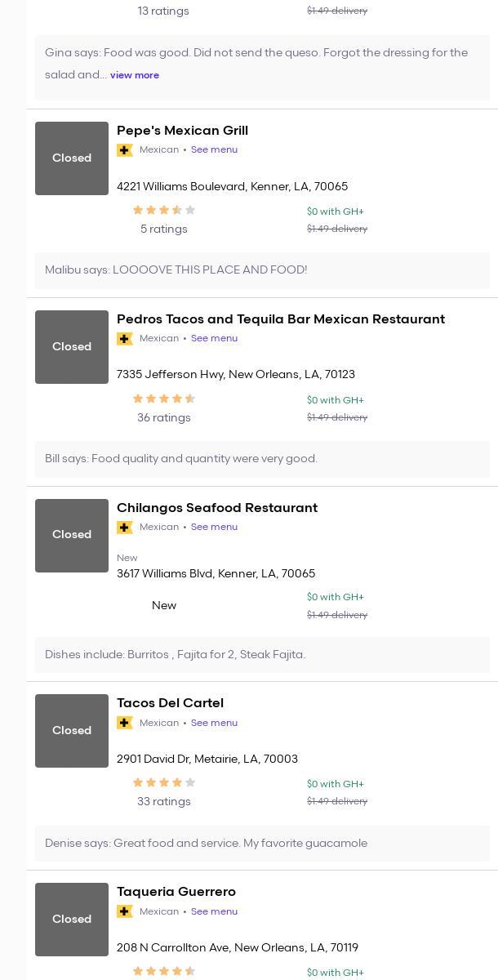Click star rating of Tacos Del Cartel
The image size is (498, 980).
164,783
